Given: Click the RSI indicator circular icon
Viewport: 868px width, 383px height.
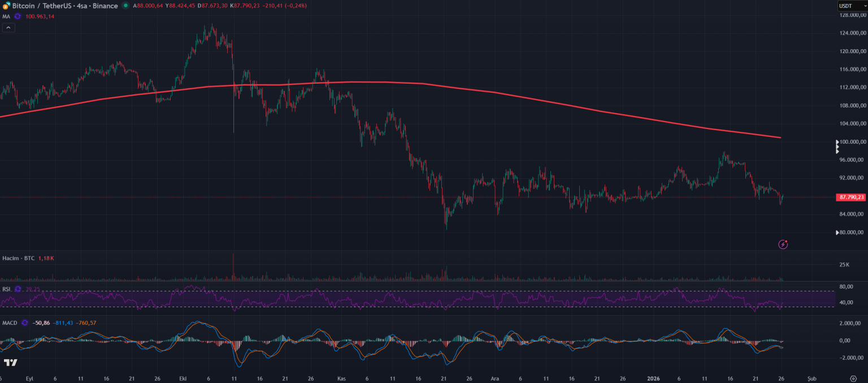Looking at the screenshot, I should pos(18,289).
